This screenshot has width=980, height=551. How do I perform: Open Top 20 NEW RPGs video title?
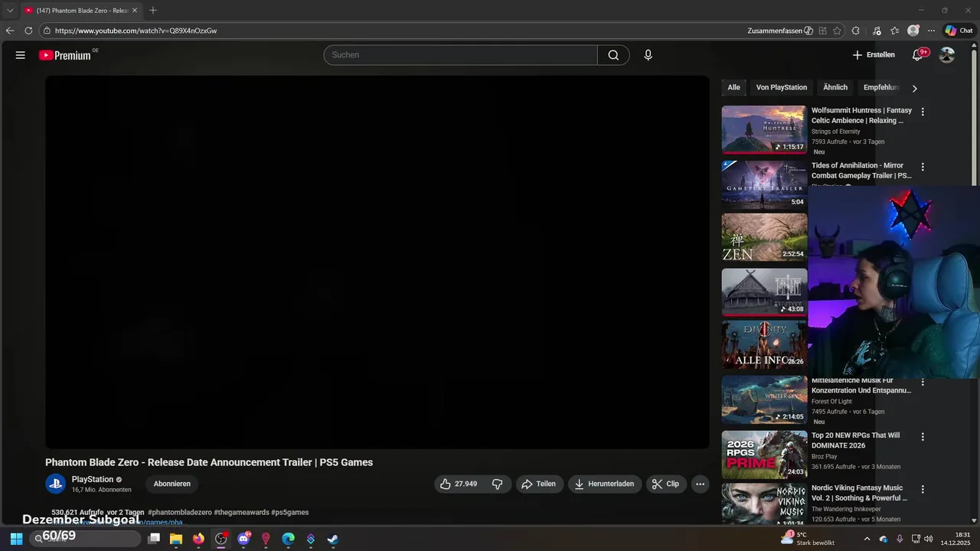coord(856,440)
